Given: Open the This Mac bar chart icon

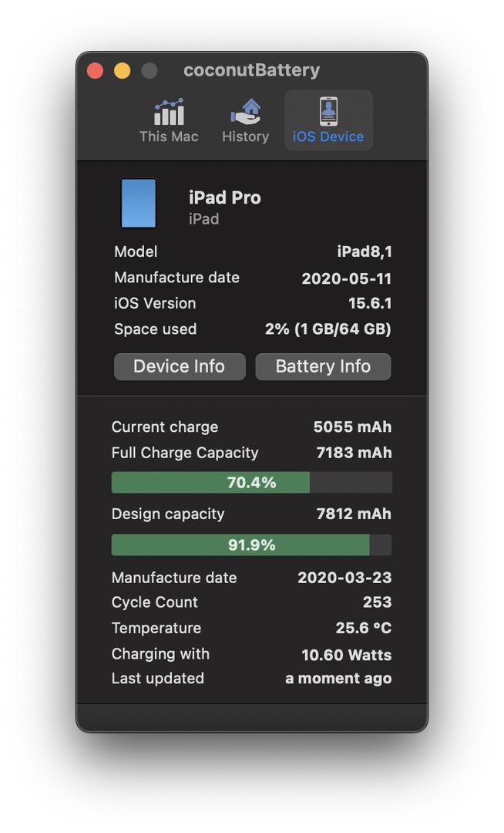Looking at the screenshot, I should pos(170,112).
